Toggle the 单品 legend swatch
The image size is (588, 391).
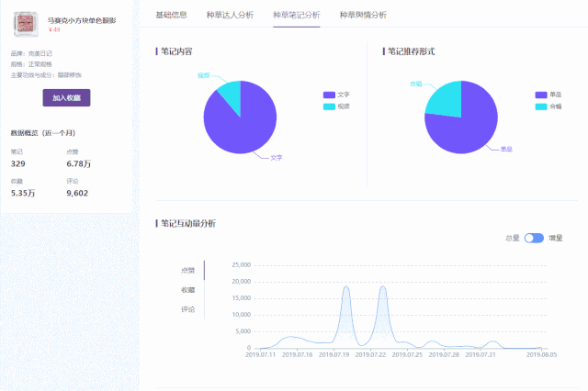[541, 95]
